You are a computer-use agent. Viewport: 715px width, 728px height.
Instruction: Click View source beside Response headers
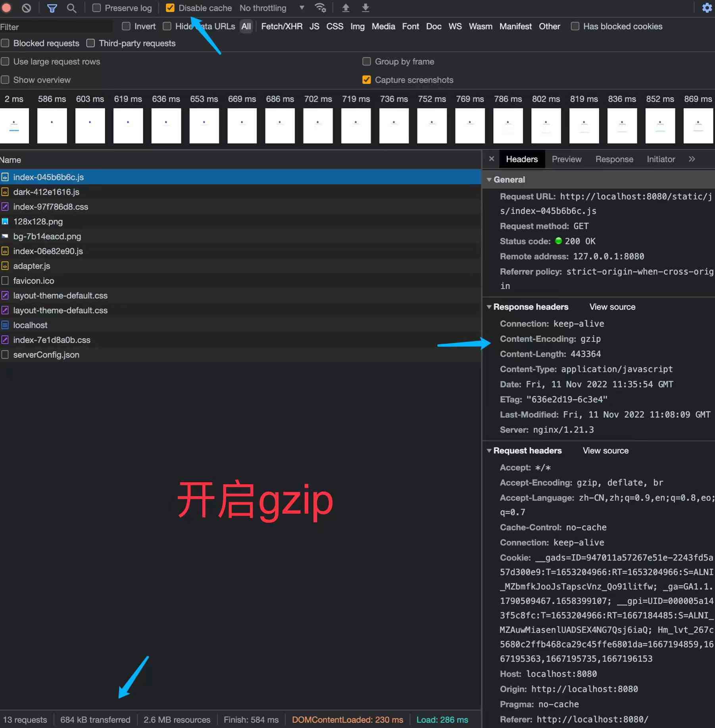tap(612, 307)
